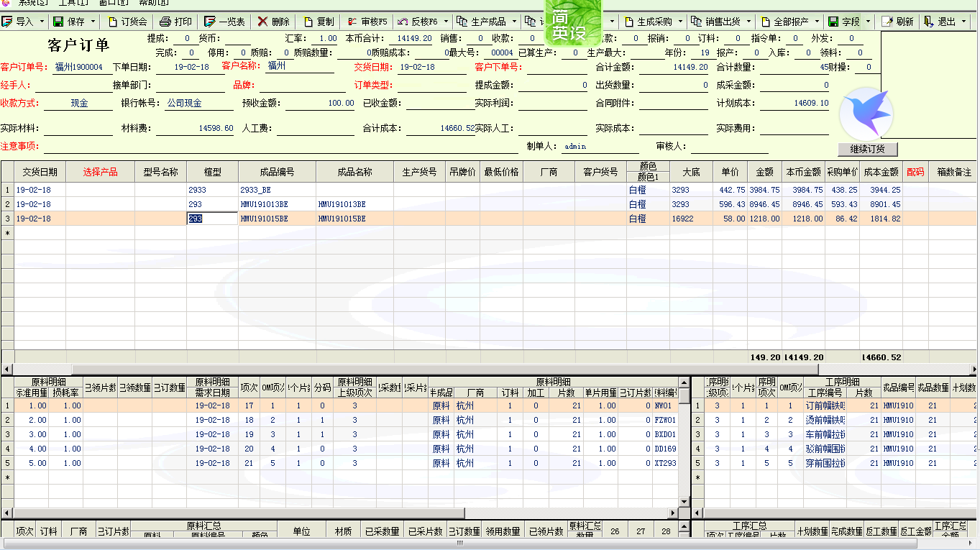Click the 楦型 cell containing 2933
The width and height of the screenshot is (980, 550).
[x=212, y=190]
